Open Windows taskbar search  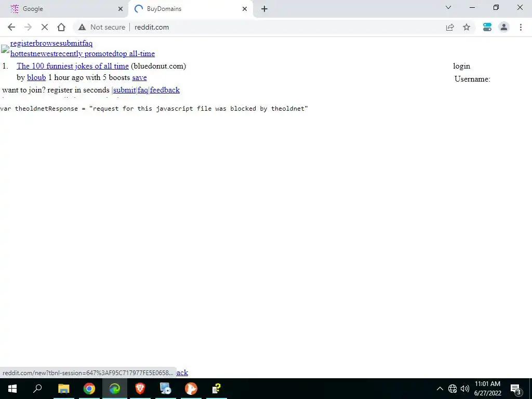click(37, 389)
